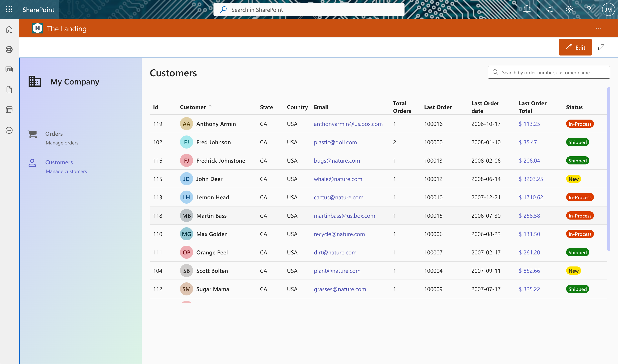Click Max Golden's MG avatar
618x364 pixels.
tap(187, 234)
